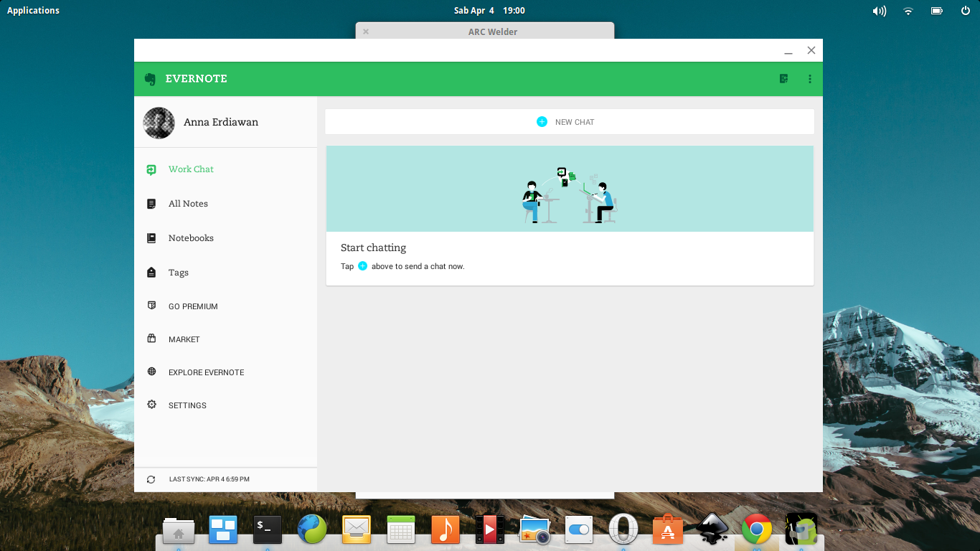Open the new note icon in header

[784, 79]
